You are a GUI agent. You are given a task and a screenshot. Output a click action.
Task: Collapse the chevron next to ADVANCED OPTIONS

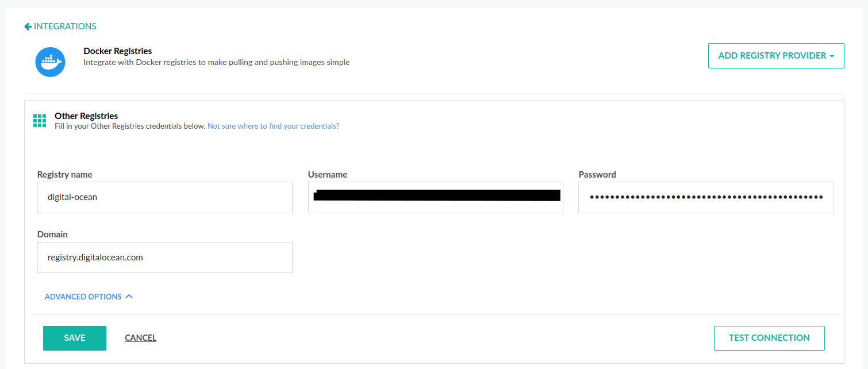129,297
